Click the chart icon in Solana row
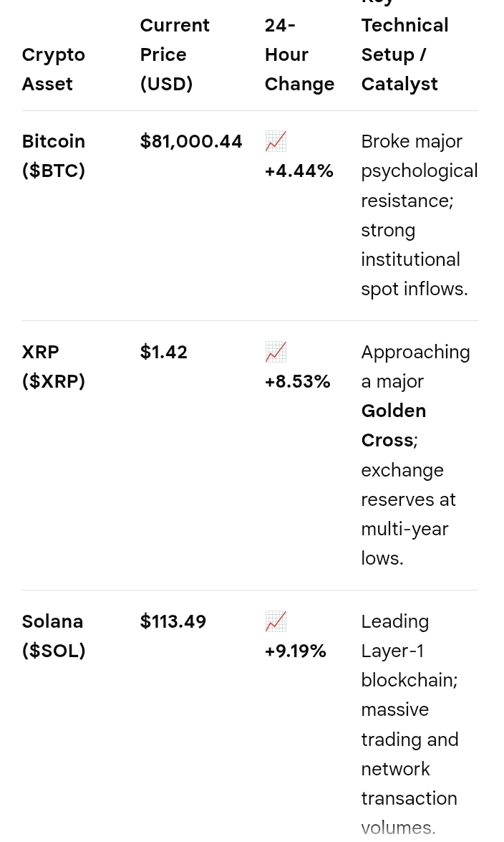 click(x=276, y=621)
